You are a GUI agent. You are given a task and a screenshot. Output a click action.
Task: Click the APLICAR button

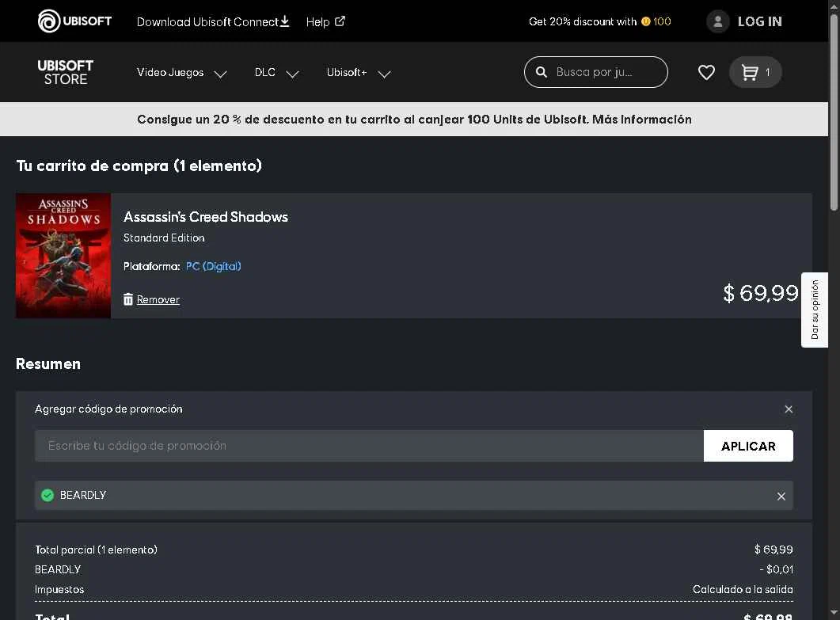click(x=748, y=446)
